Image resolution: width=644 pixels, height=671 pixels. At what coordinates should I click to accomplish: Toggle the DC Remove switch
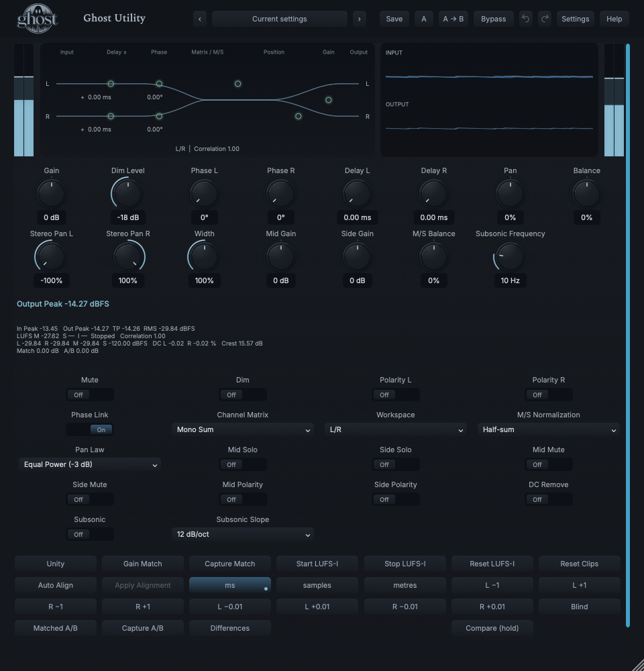[x=549, y=499]
